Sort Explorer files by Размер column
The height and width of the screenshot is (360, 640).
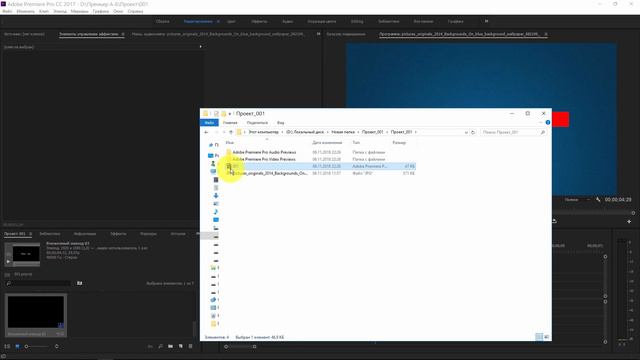pos(399,143)
